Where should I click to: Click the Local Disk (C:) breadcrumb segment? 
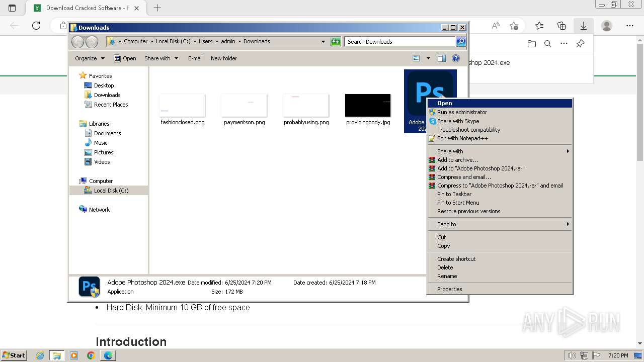pyautogui.click(x=173, y=41)
